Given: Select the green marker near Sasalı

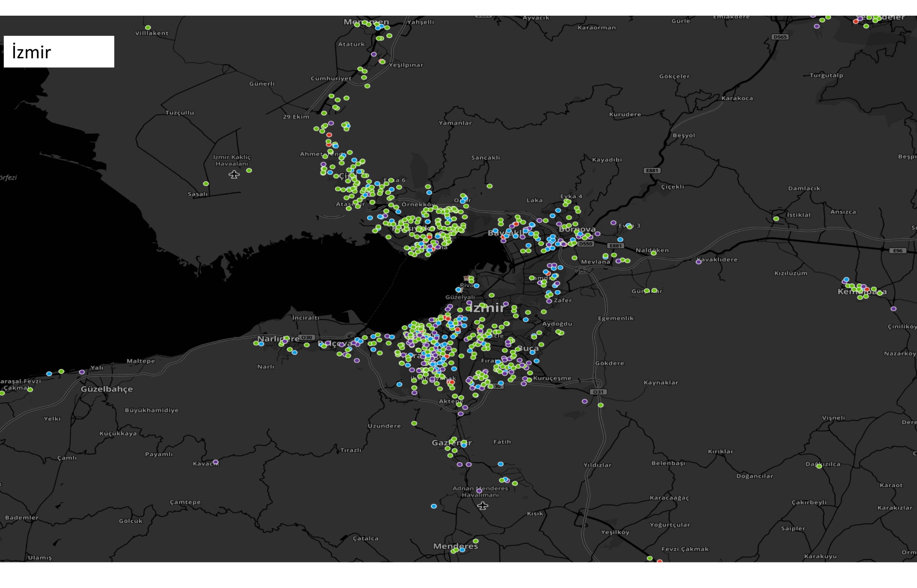Looking at the screenshot, I should pos(206,184).
